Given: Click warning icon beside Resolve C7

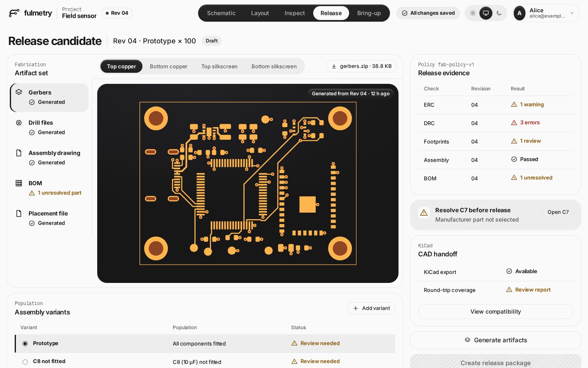Looking at the screenshot, I should click(424, 213).
